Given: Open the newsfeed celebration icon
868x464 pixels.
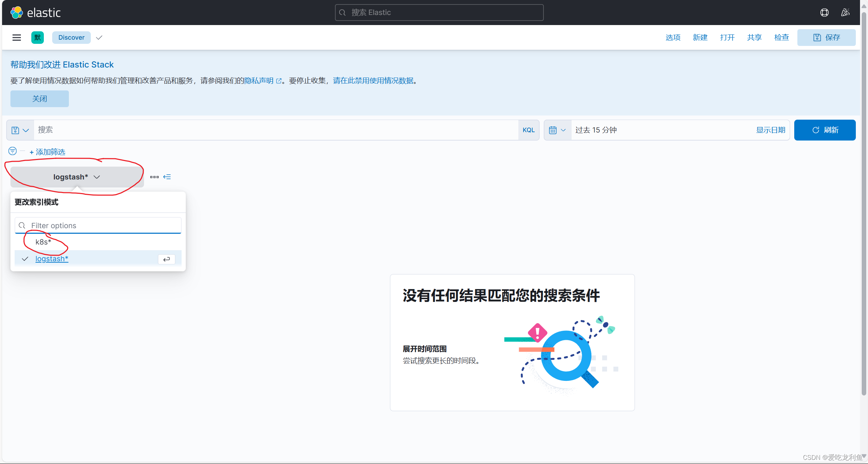Looking at the screenshot, I should click(x=845, y=13).
